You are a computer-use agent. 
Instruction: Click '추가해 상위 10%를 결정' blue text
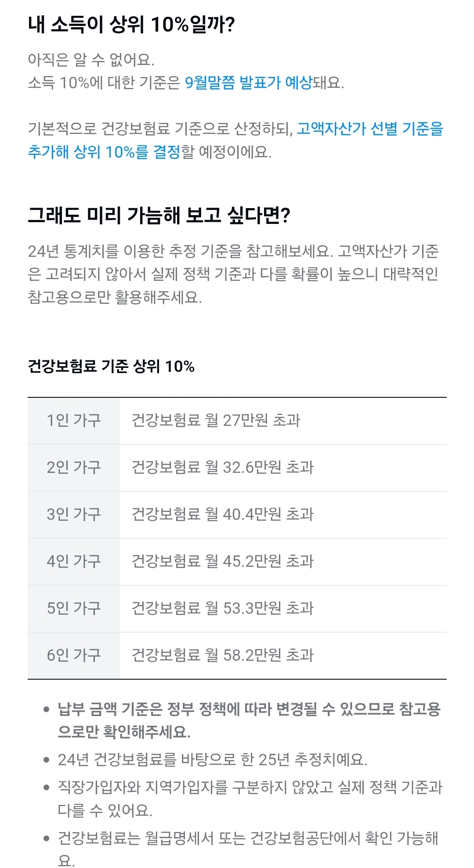coord(104,152)
